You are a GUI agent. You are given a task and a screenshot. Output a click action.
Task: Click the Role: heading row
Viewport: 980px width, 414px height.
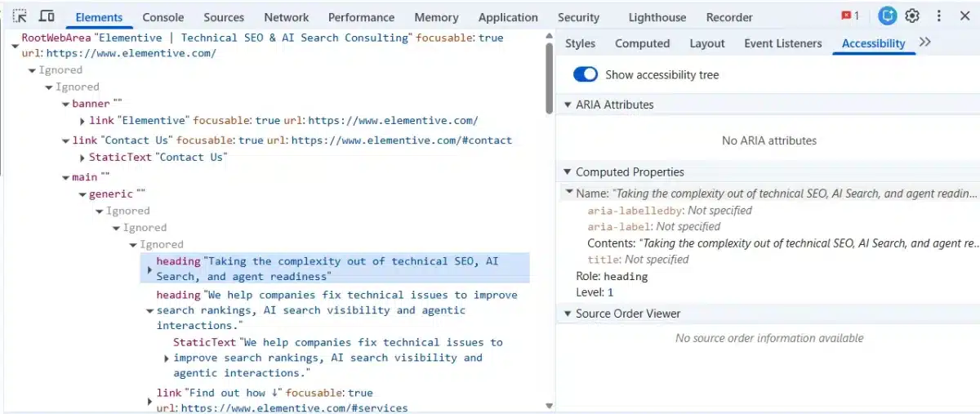pyautogui.click(x=612, y=276)
